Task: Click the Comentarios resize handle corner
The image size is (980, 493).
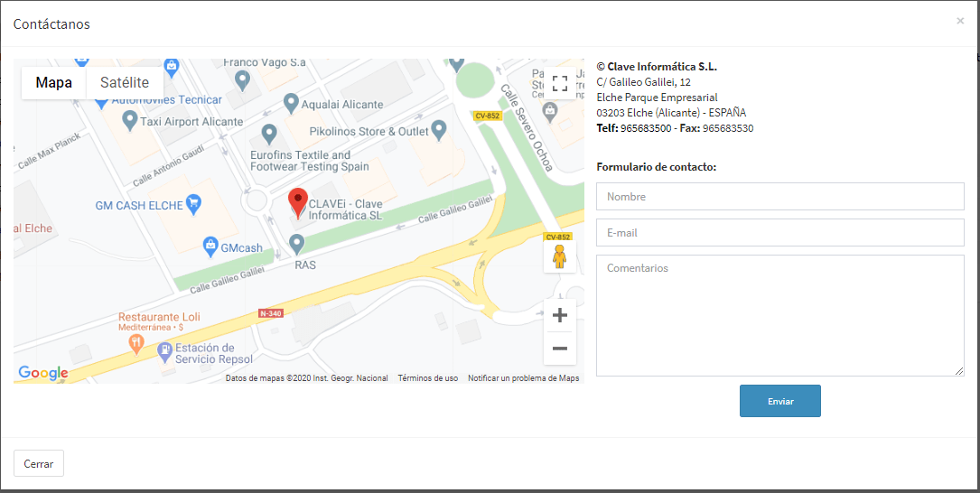Action: [x=959, y=371]
